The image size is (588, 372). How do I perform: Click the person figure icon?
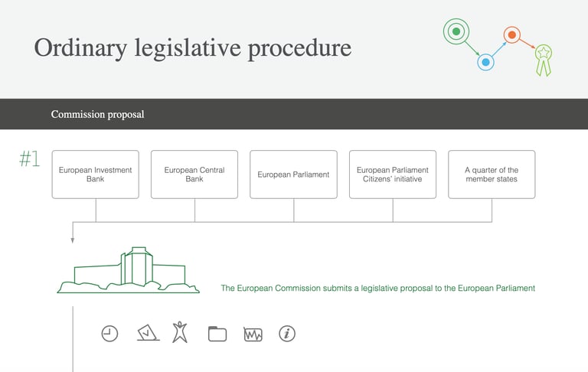[x=180, y=332]
